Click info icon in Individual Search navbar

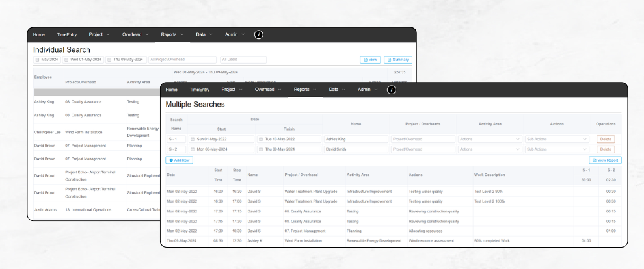click(259, 34)
